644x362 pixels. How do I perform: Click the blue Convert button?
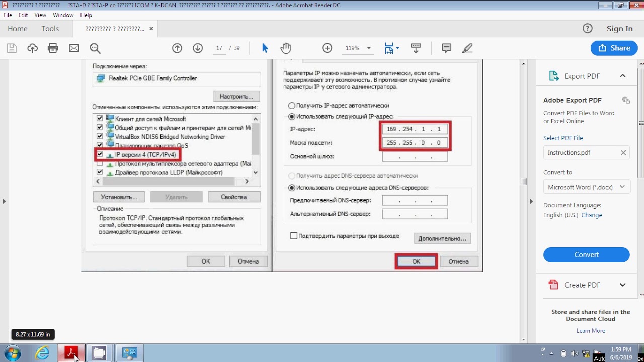click(x=587, y=255)
